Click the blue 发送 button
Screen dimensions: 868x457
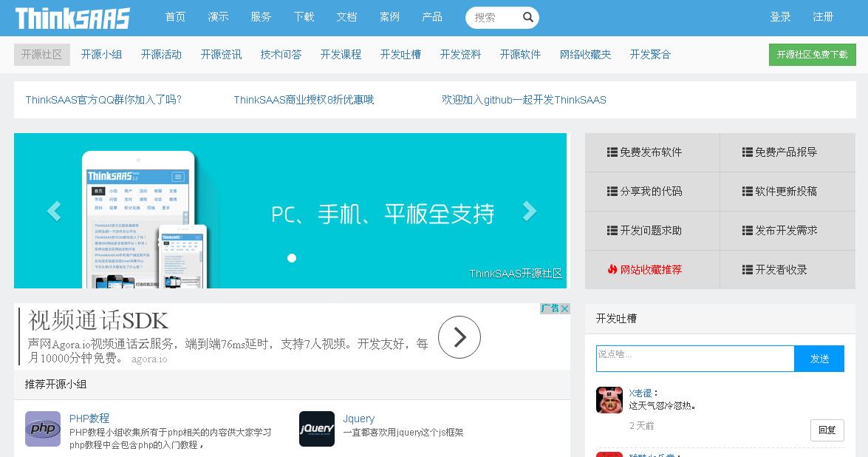pyautogui.click(x=819, y=358)
